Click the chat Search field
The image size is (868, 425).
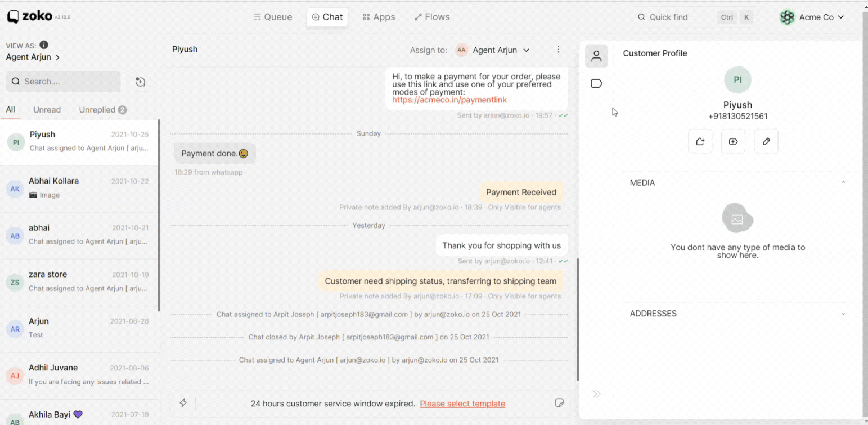[x=63, y=81]
